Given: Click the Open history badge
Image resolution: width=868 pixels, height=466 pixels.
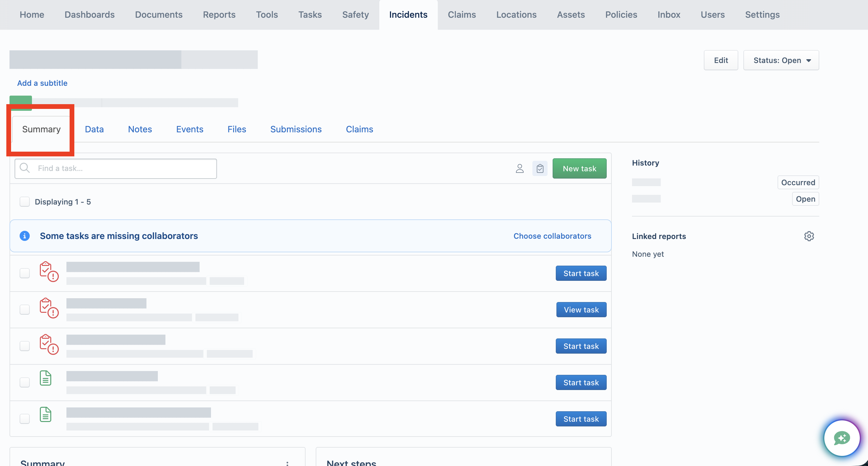Looking at the screenshot, I should 805,199.
